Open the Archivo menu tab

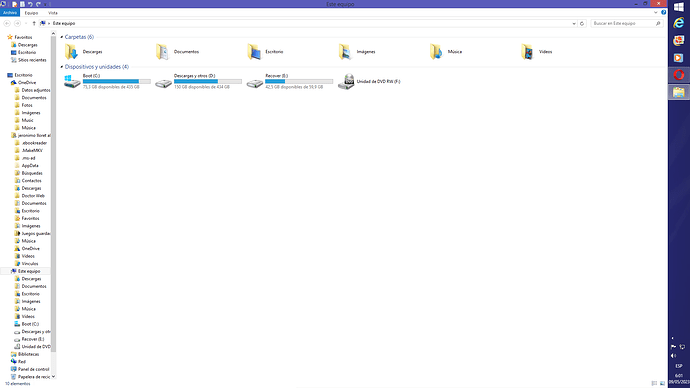pos(10,13)
